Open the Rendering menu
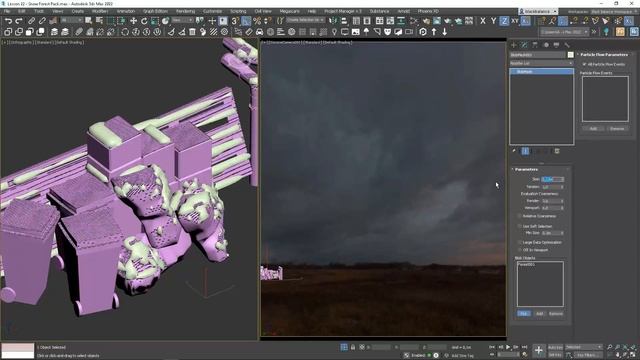This screenshot has height=360, width=640. (185, 11)
